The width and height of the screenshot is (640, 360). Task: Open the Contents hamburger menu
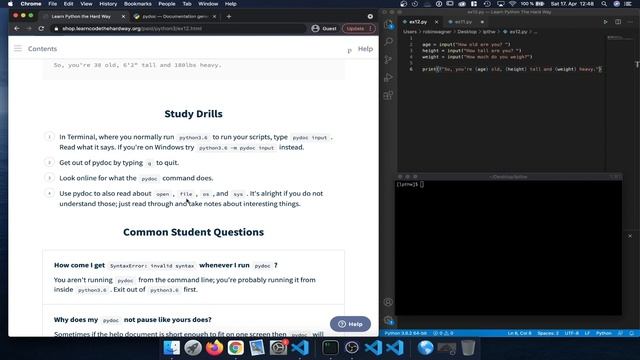[18, 49]
